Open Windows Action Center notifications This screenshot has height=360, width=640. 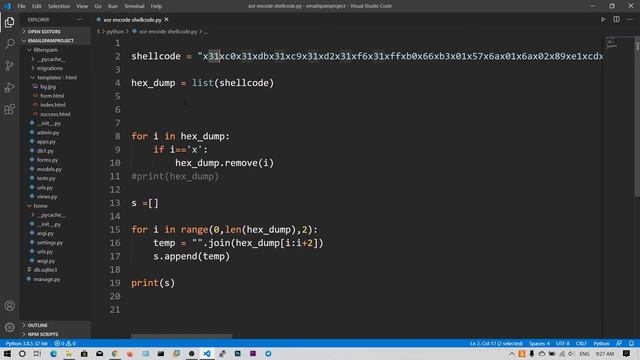click(627, 353)
